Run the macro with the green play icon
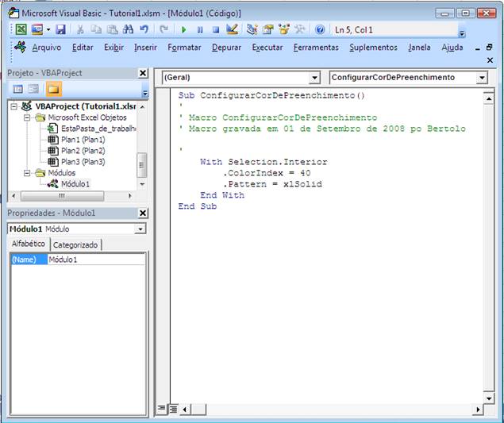 click(184, 29)
